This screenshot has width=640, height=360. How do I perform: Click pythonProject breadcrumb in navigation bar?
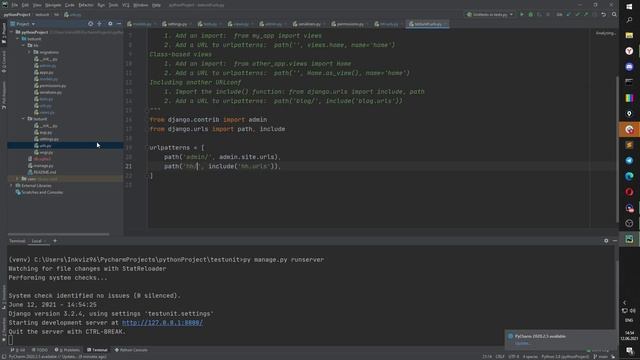(17, 14)
